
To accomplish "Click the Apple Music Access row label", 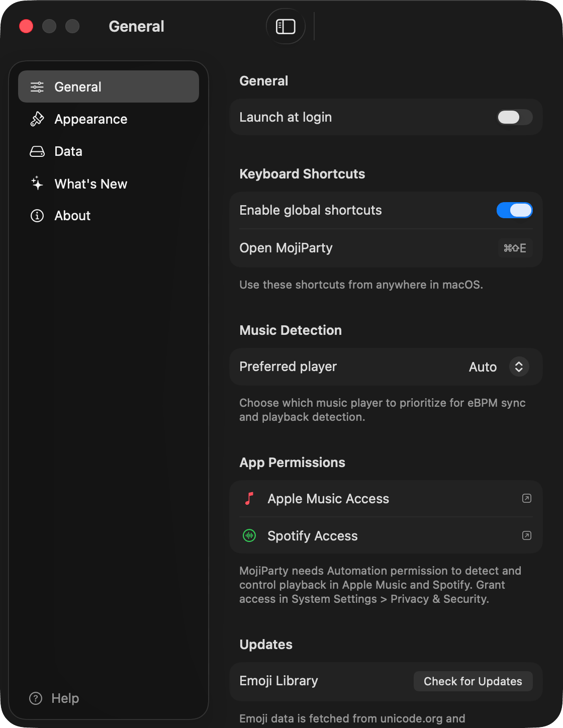I will click(328, 499).
